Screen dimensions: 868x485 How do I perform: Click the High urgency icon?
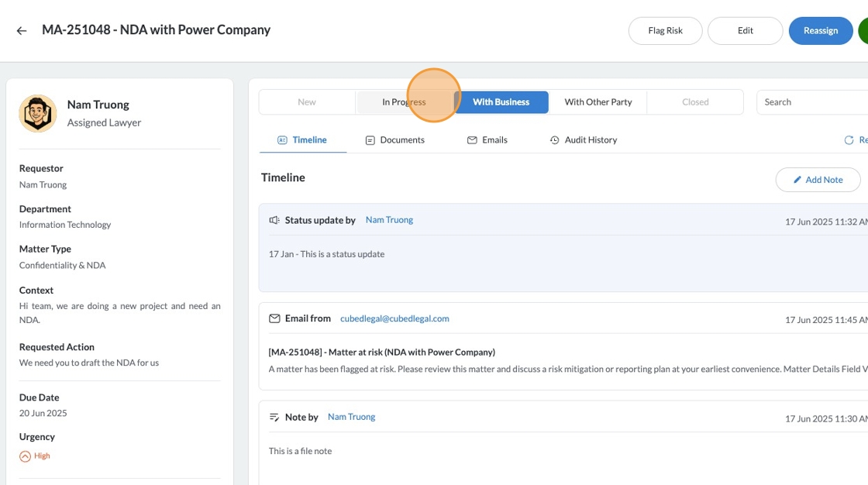[x=25, y=456]
